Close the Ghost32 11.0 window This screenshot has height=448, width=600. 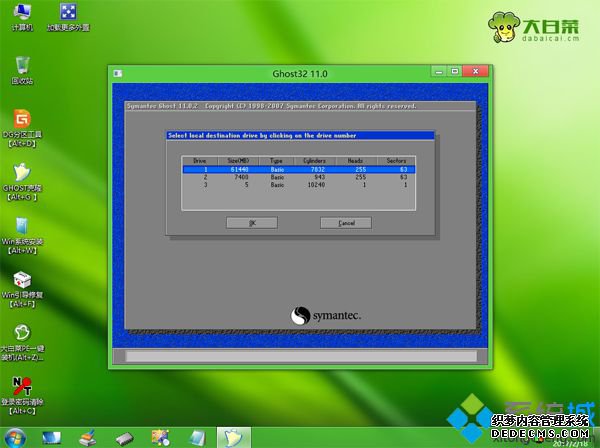pos(475,71)
